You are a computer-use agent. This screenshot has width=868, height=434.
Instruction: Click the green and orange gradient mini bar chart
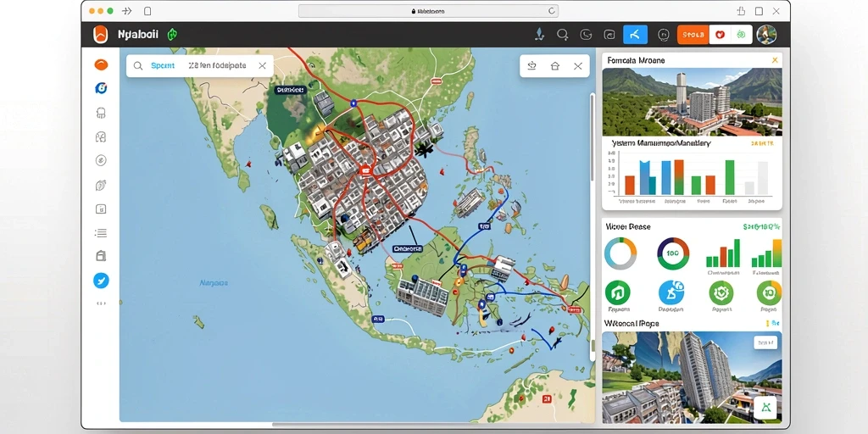pyautogui.click(x=766, y=253)
